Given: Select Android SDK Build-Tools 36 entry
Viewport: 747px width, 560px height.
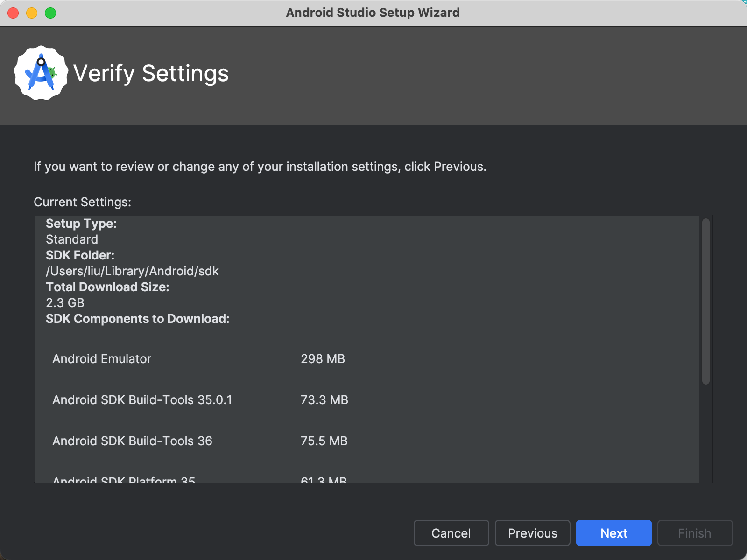Looking at the screenshot, I should pos(132,441).
